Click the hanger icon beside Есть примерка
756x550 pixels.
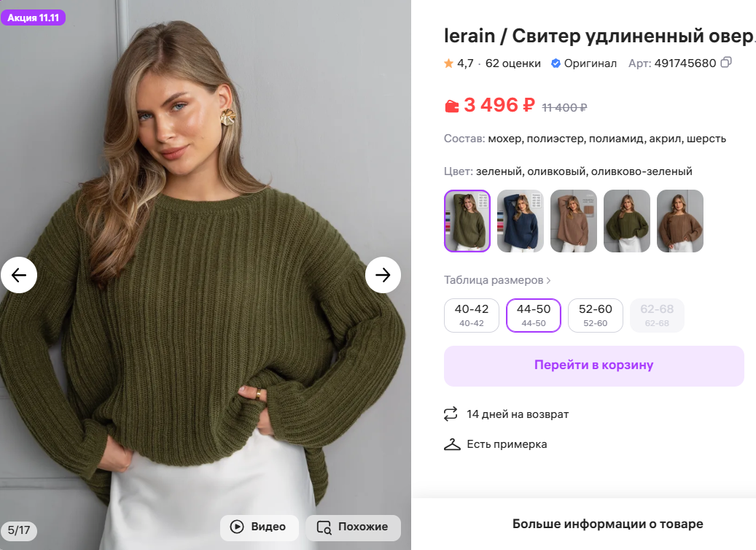(451, 444)
